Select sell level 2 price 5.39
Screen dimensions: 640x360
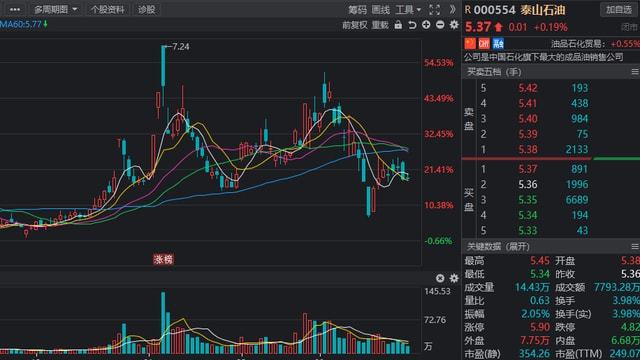[x=528, y=134]
